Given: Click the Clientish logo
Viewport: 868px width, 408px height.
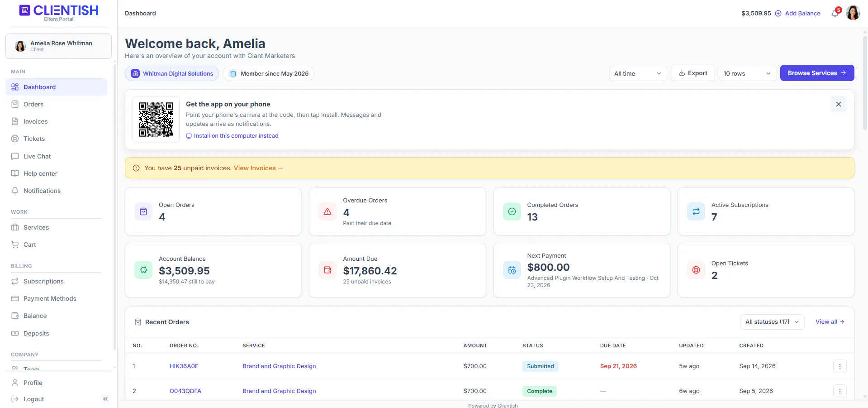Looking at the screenshot, I should [59, 13].
